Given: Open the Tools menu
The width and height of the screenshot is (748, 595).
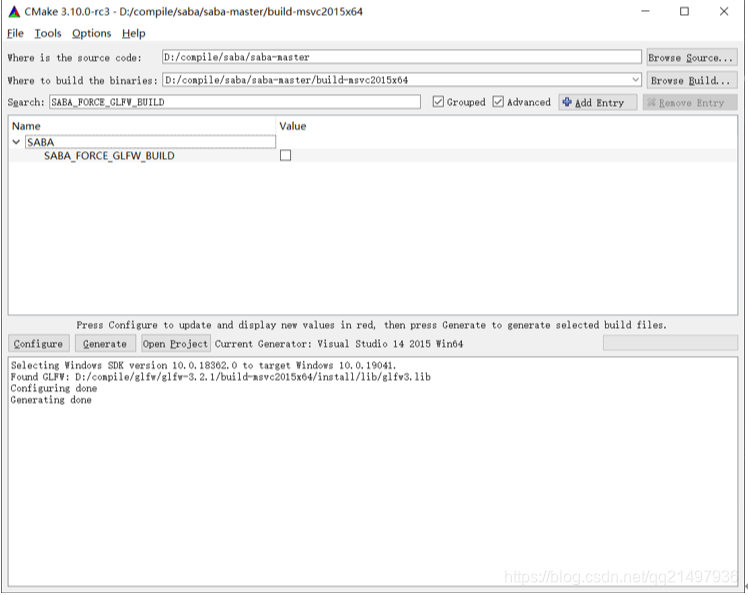Looking at the screenshot, I should point(48,33).
